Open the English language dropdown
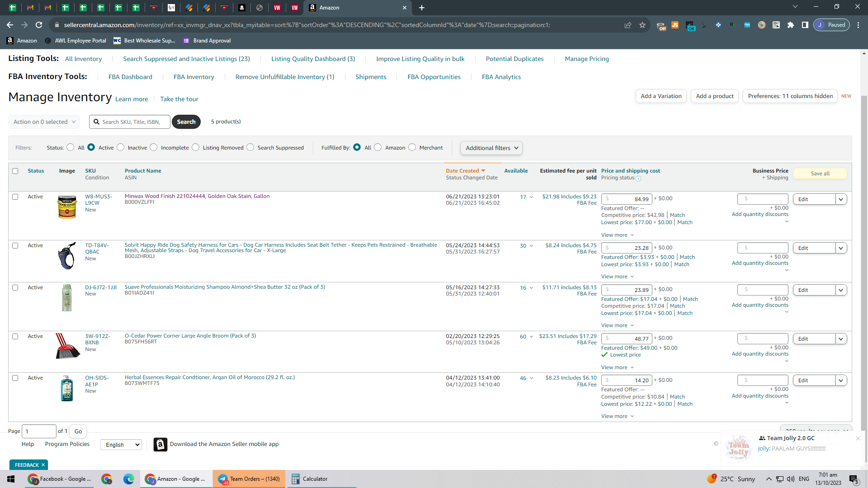868x488 pixels. pyautogui.click(x=121, y=445)
